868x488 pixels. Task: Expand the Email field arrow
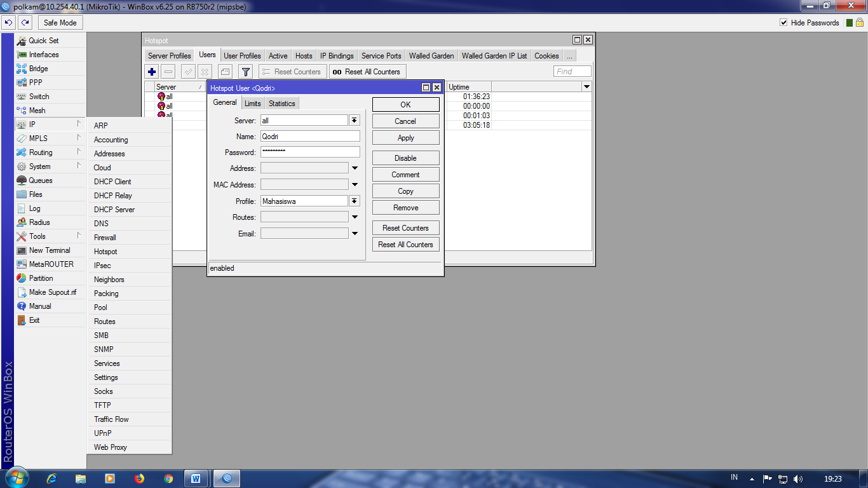coord(355,234)
